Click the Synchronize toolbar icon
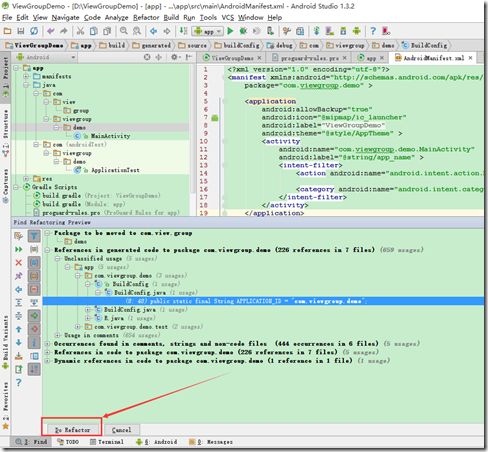 pyautogui.click(x=34, y=31)
